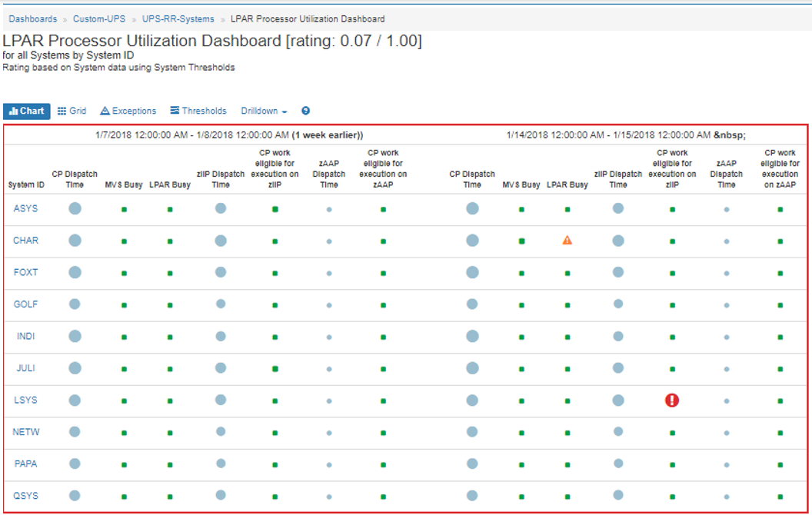
Task: Open the Thresholds tab
Action: [198, 111]
